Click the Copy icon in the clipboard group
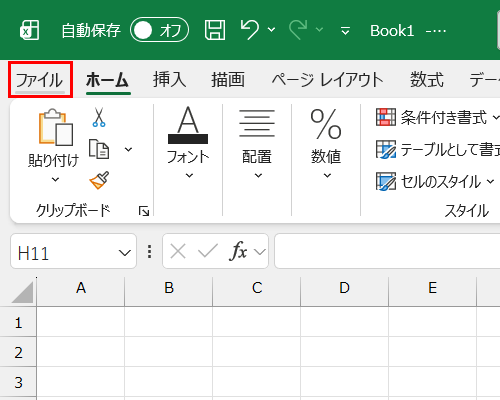Screen dimensions: 500x400 click(x=99, y=149)
